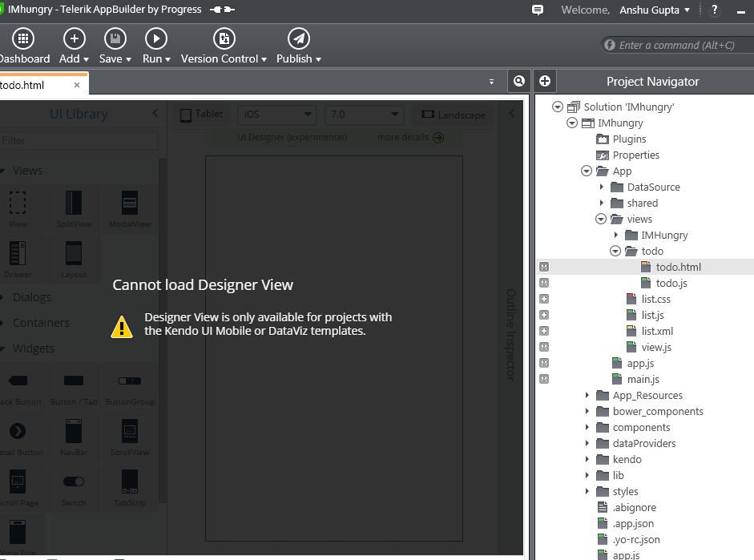Open the feedback chat bubble icon
The image size is (754, 560).
pyautogui.click(x=538, y=10)
